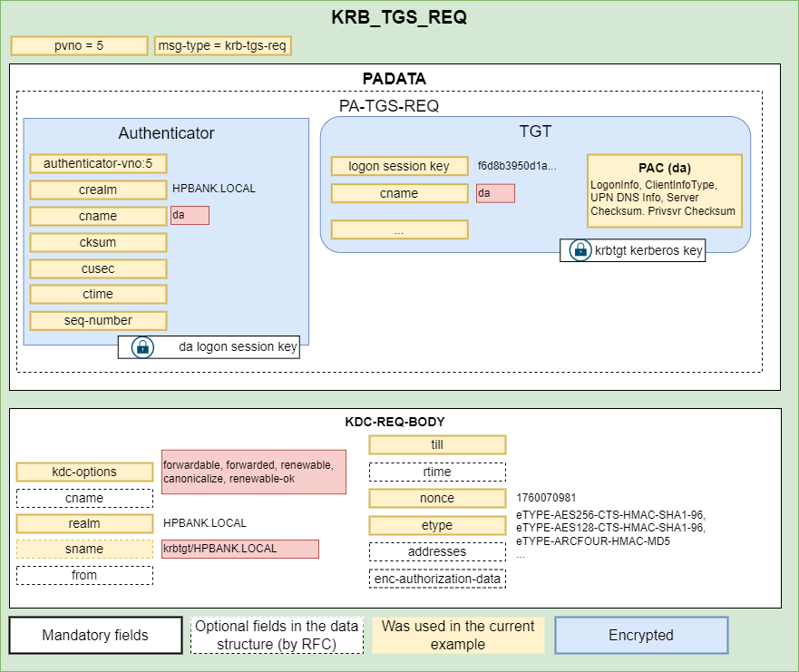This screenshot has height=672, width=799.
Task: Click the lock icon beside da logon session key
Action: point(141,346)
